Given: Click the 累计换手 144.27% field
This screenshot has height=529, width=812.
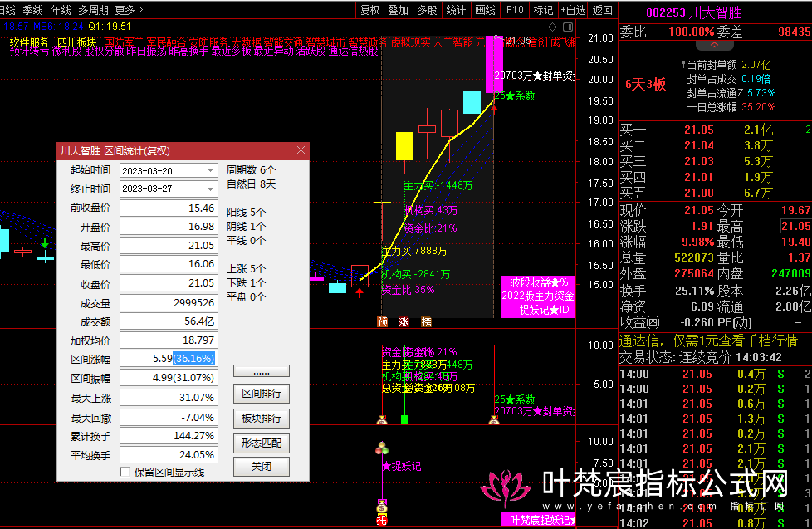Looking at the screenshot, I should (x=169, y=436).
